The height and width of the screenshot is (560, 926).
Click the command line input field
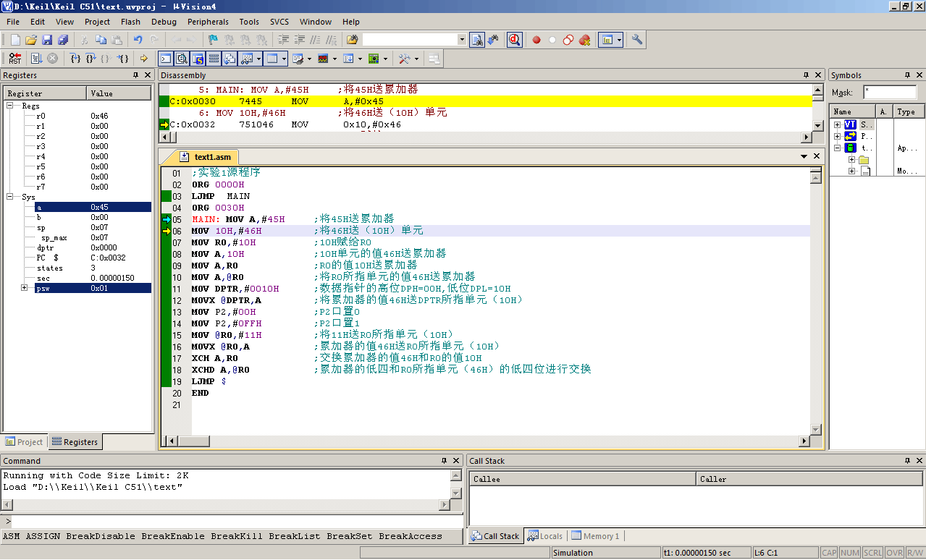pyautogui.click(x=237, y=522)
